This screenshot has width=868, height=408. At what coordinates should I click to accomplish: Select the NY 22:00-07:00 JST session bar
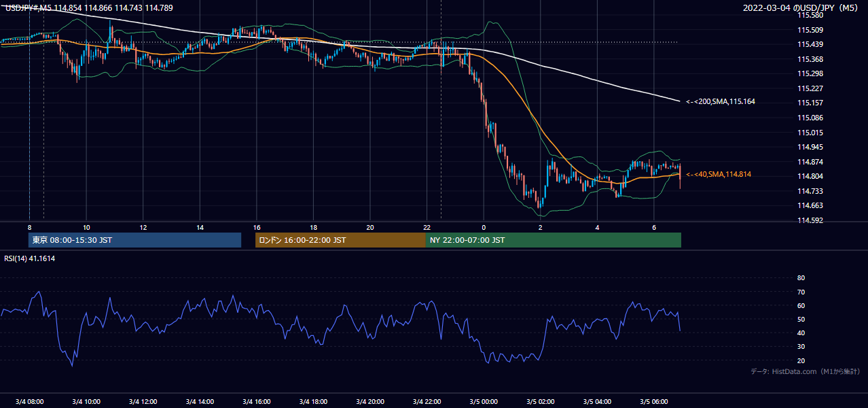pyautogui.click(x=554, y=240)
